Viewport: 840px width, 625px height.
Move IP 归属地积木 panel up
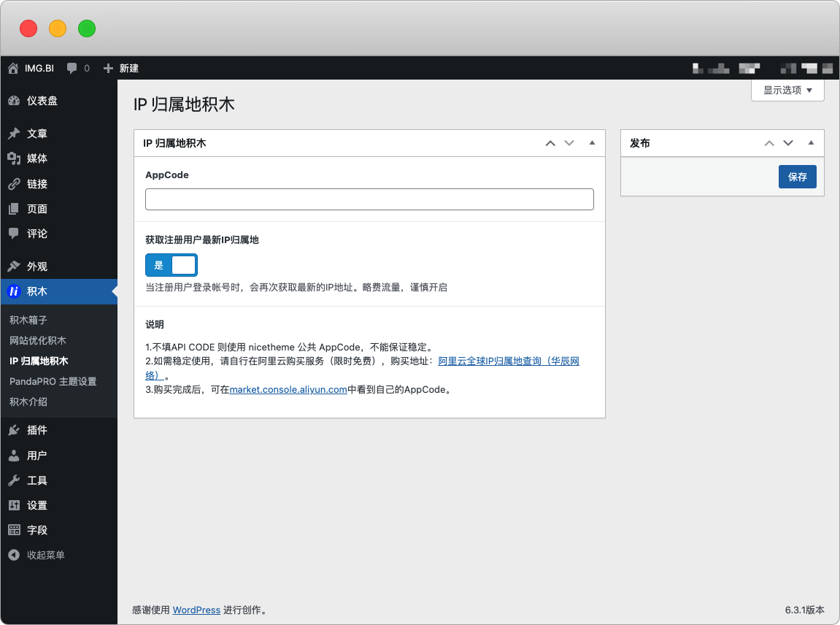pyautogui.click(x=550, y=143)
